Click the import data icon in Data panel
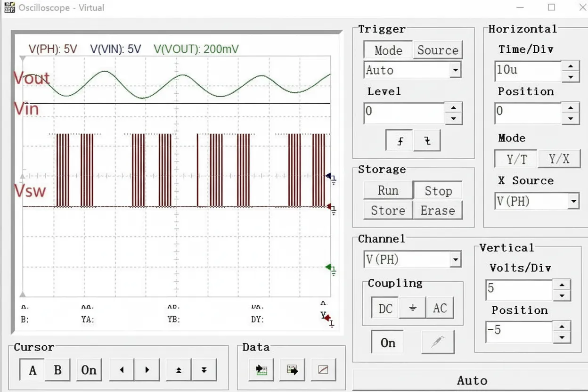 261,370
